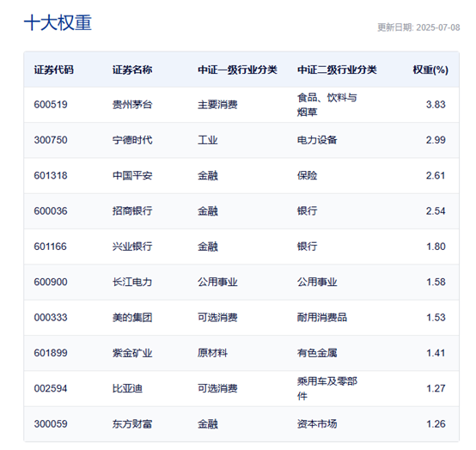The width and height of the screenshot is (476, 450).
Task: Click weight value 1.58
Action: point(436,283)
